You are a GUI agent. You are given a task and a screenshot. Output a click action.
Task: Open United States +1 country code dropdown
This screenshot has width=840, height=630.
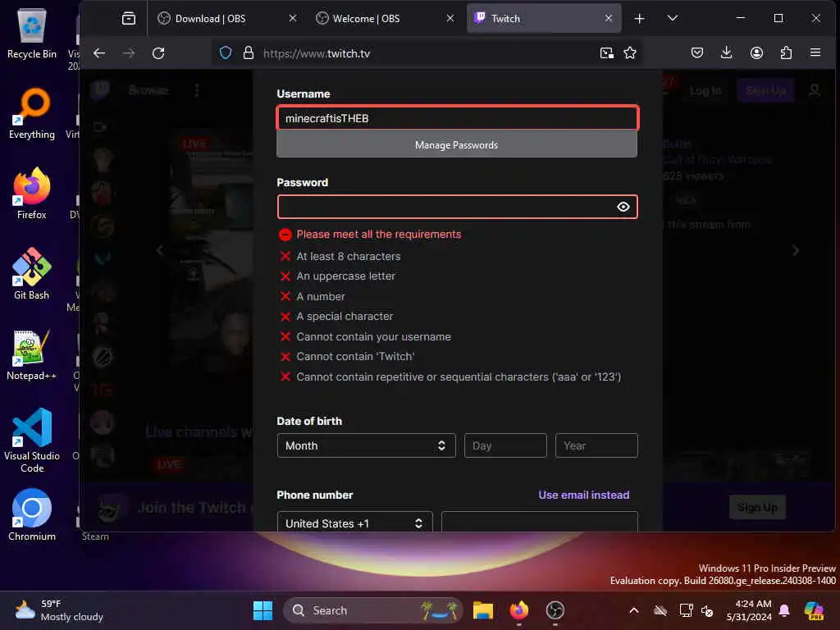click(354, 523)
